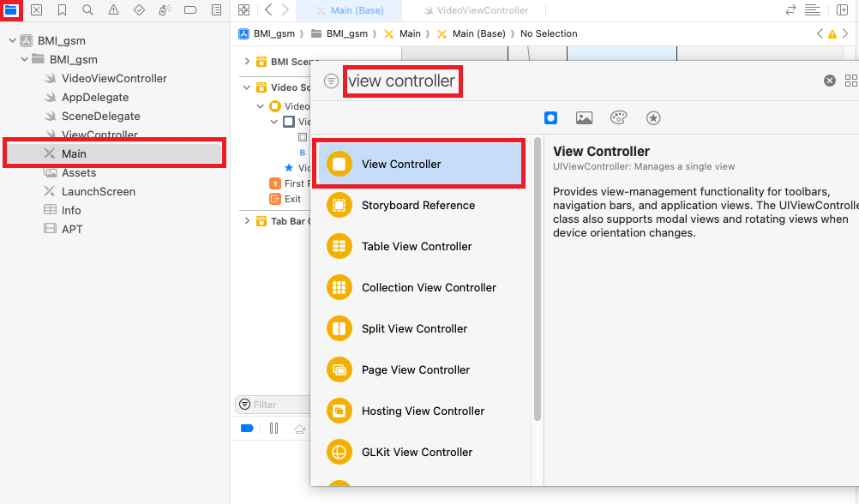859x504 pixels.
Task: Select Page View Controller object
Action: 419,369
